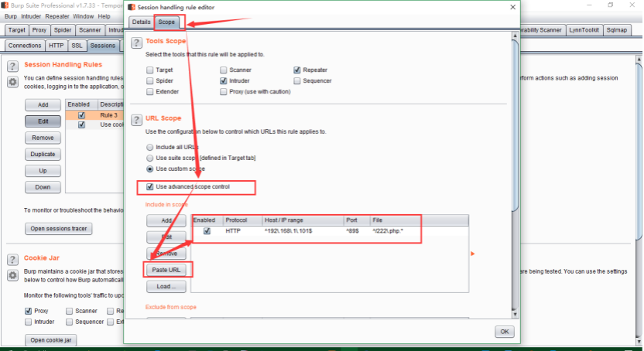The image size is (644, 351).
Task: Select Use custom scope radio button
Action: point(150,169)
